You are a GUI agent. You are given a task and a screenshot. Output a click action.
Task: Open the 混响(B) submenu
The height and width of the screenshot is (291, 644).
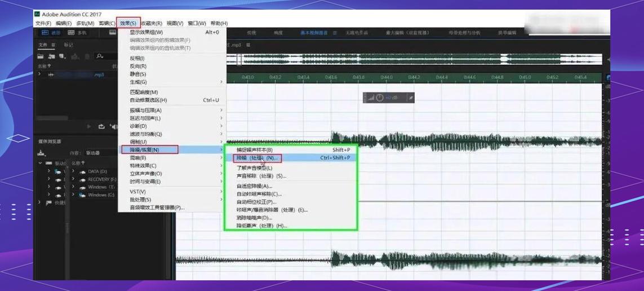coord(172,158)
